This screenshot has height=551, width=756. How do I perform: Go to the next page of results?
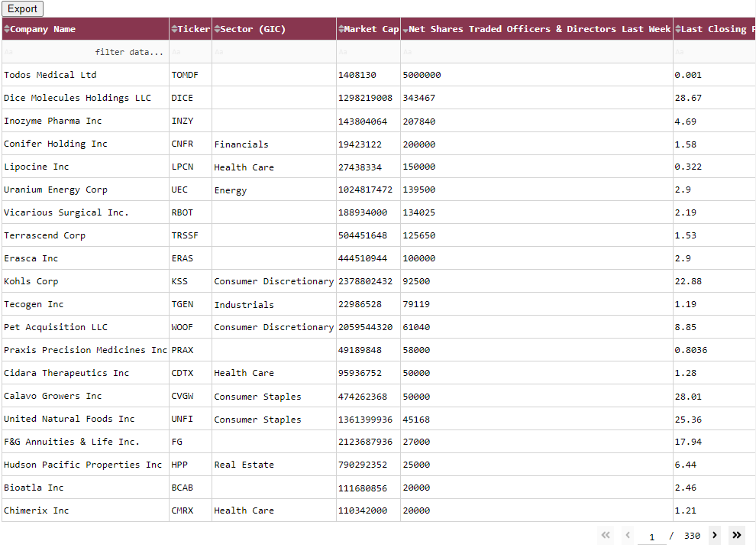pyautogui.click(x=714, y=535)
